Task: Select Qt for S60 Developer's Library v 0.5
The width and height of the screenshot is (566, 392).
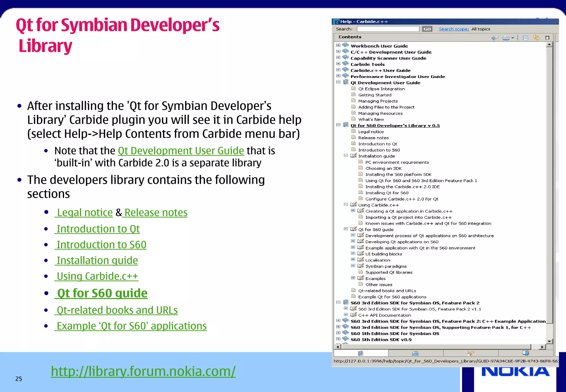Action: [x=395, y=126]
